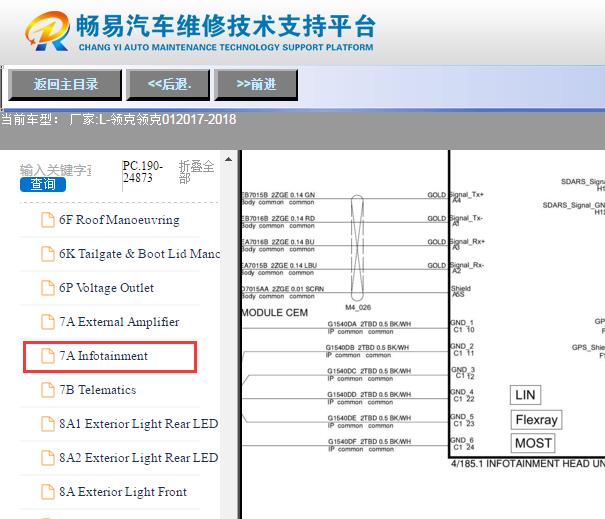Click the page icon beside 8A2 Exterior Light
Image resolution: width=605 pixels, height=519 pixels.
point(48,458)
